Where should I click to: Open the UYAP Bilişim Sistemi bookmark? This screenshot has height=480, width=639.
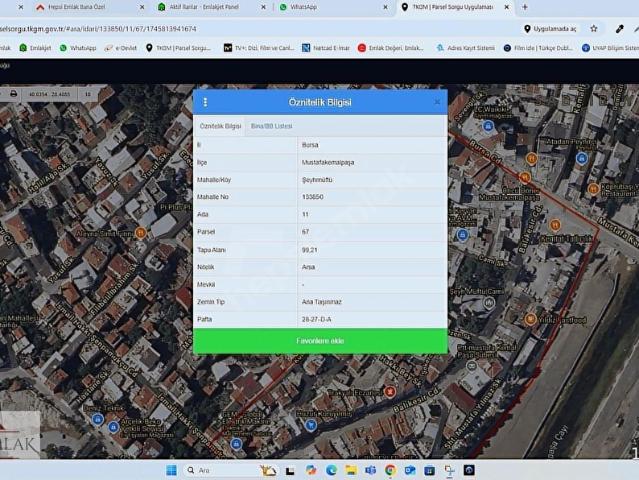click(x=610, y=47)
